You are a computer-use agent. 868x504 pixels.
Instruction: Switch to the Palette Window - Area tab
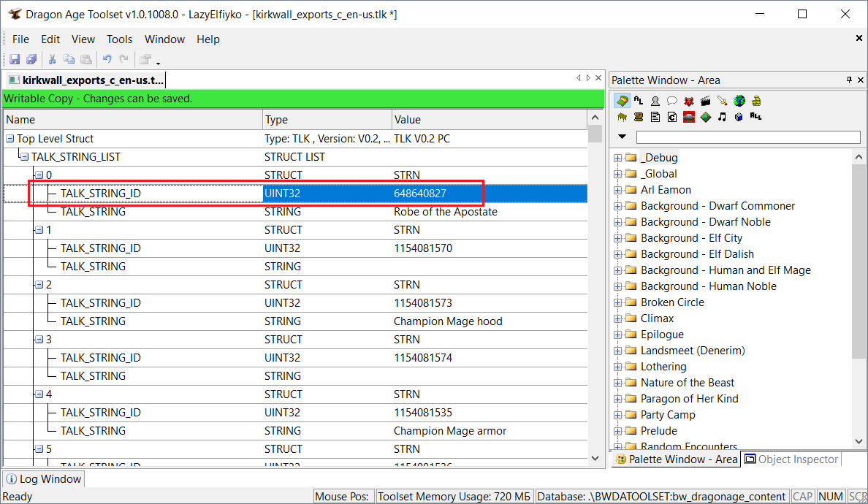[x=676, y=459]
